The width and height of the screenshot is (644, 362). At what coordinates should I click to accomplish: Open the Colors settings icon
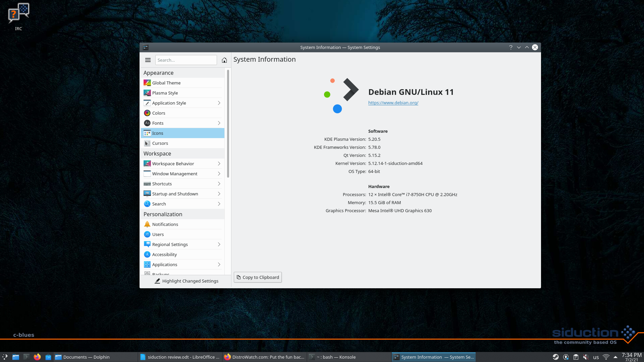click(x=147, y=113)
